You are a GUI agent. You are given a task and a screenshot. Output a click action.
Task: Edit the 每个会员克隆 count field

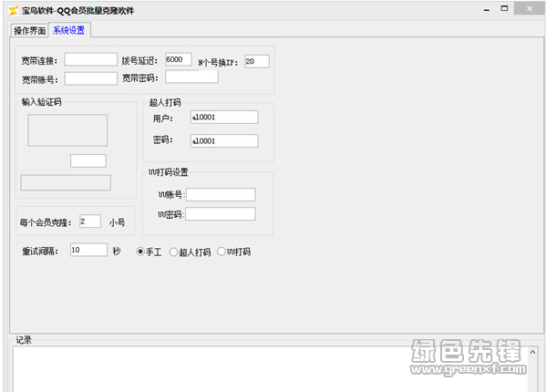coord(90,222)
